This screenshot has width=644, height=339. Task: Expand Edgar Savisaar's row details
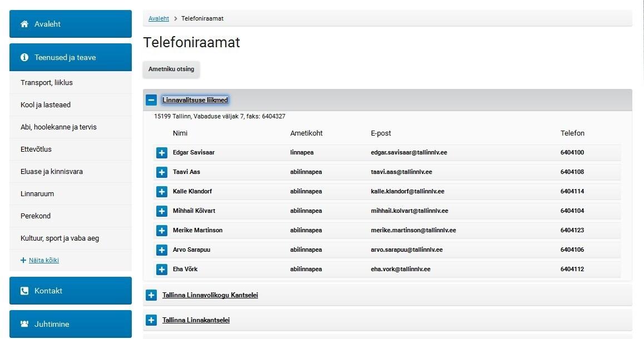(x=162, y=153)
